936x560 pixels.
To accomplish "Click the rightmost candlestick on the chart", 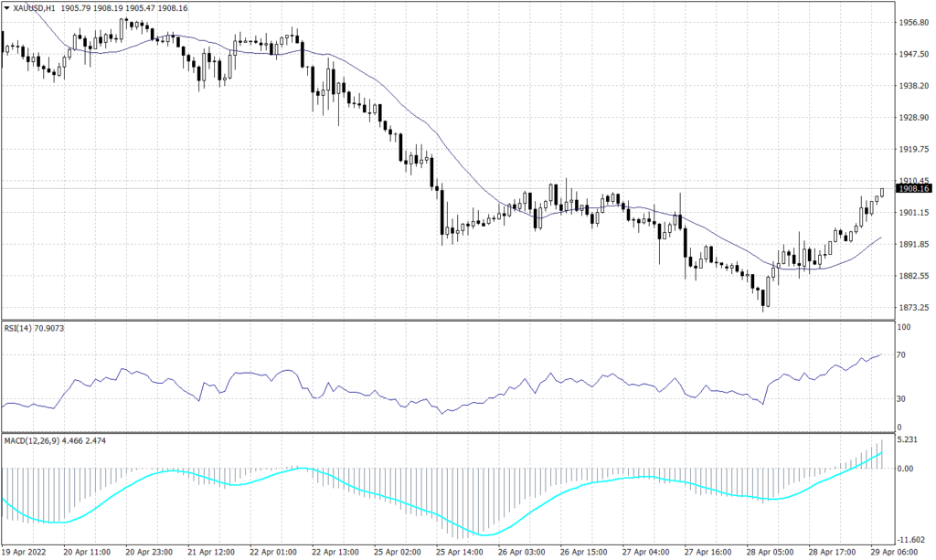I will (x=882, y=192).
